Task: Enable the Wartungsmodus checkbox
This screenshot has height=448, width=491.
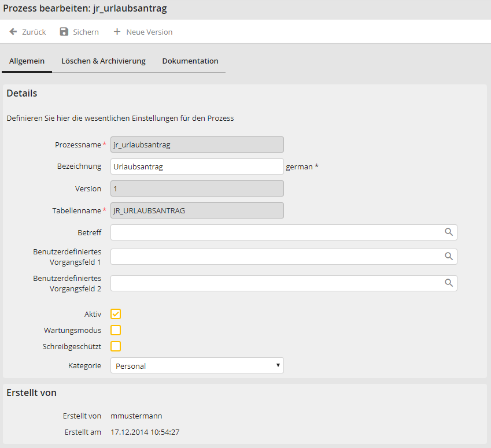Action: coord(116,330)
